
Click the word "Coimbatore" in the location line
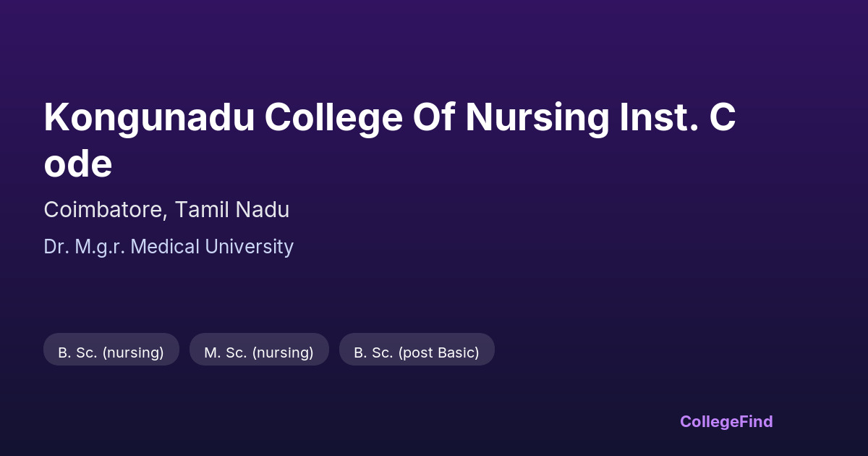(x=104, y=210)
